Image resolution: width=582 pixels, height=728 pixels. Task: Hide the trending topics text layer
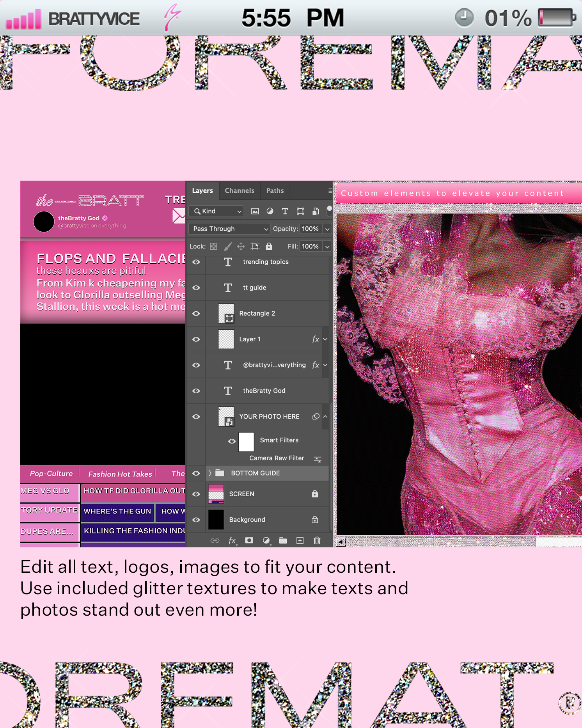[196, 262]
